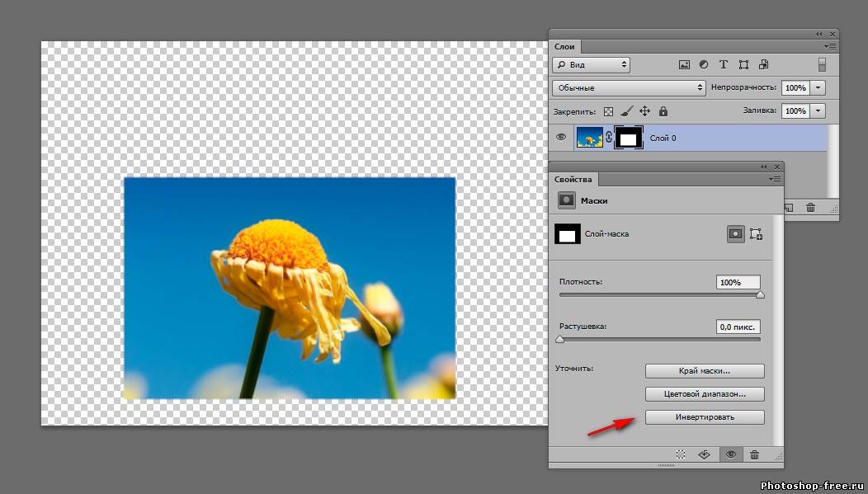Filter layers by text type icon

coord(724,64)
